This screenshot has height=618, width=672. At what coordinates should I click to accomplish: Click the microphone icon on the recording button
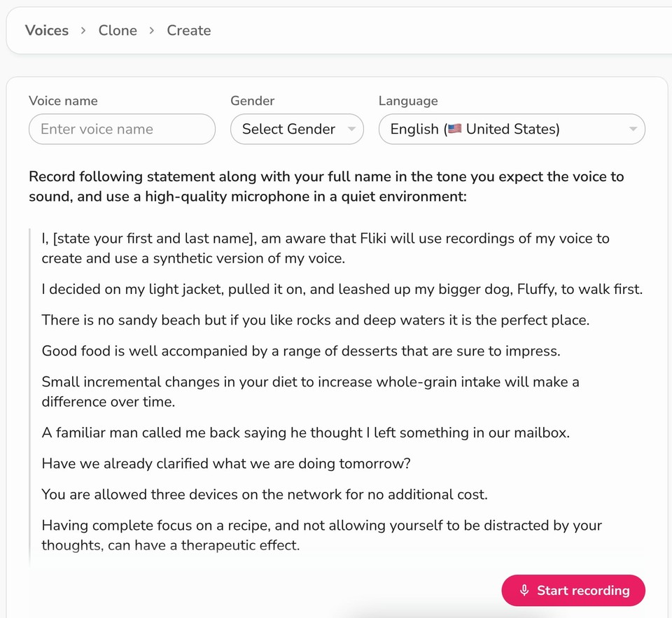tap(524, 591)
